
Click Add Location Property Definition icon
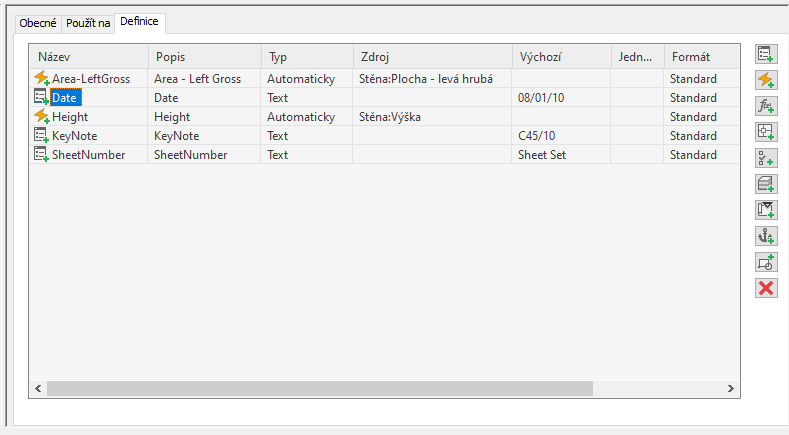[x=766, y=132]
